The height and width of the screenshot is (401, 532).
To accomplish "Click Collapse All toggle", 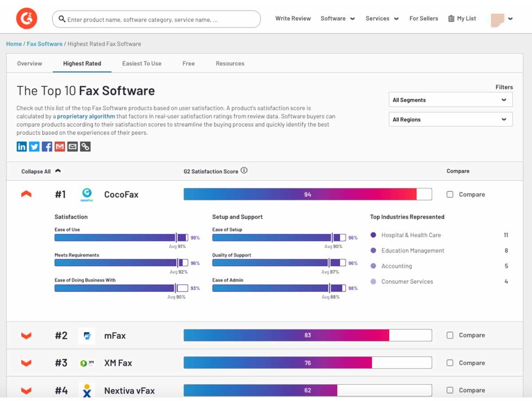I will (x=41, y=171).
